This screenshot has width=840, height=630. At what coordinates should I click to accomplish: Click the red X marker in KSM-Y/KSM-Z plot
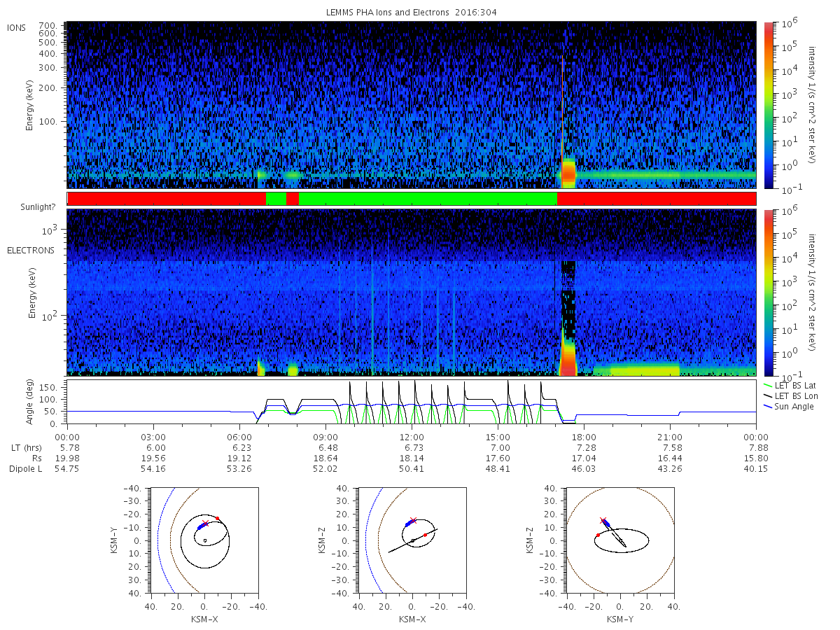coord(603,520)
